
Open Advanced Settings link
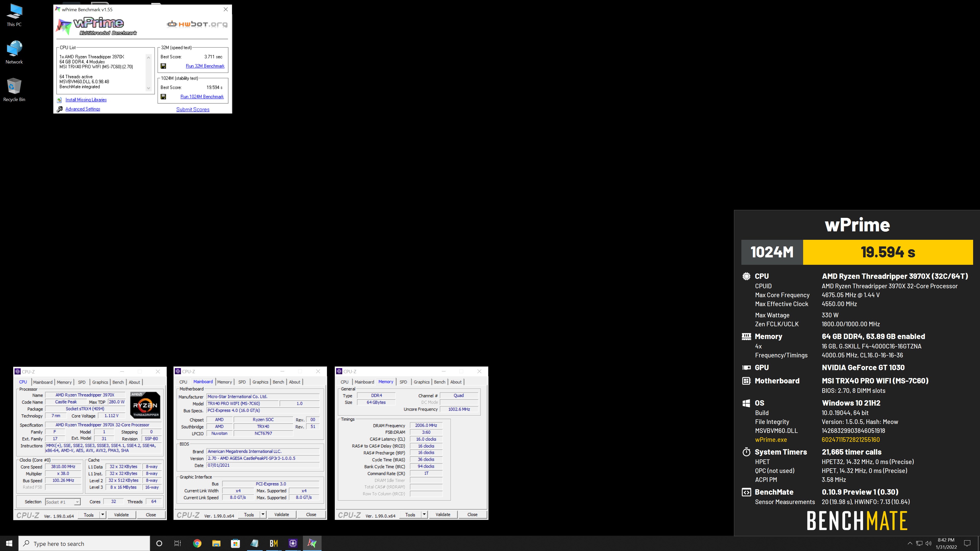(82, 109)
